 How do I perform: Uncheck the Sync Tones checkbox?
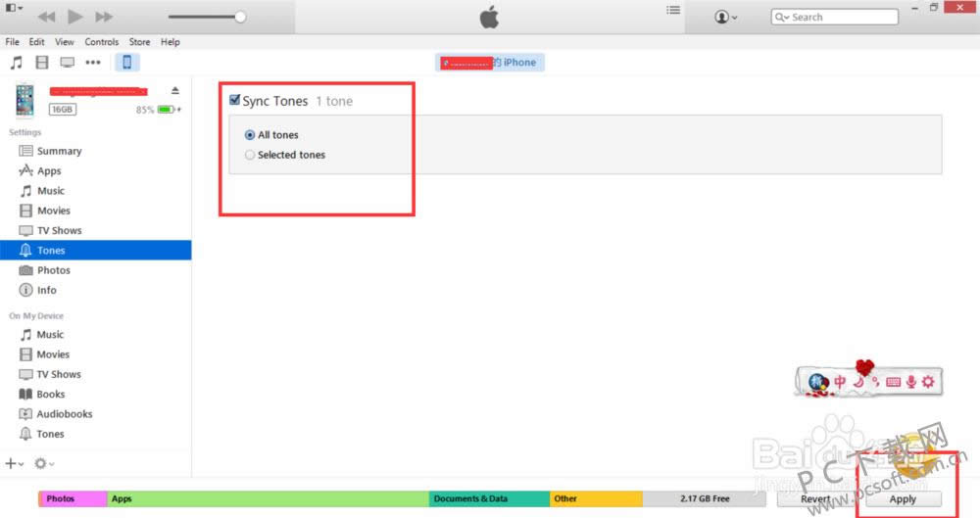pos(235,101)
